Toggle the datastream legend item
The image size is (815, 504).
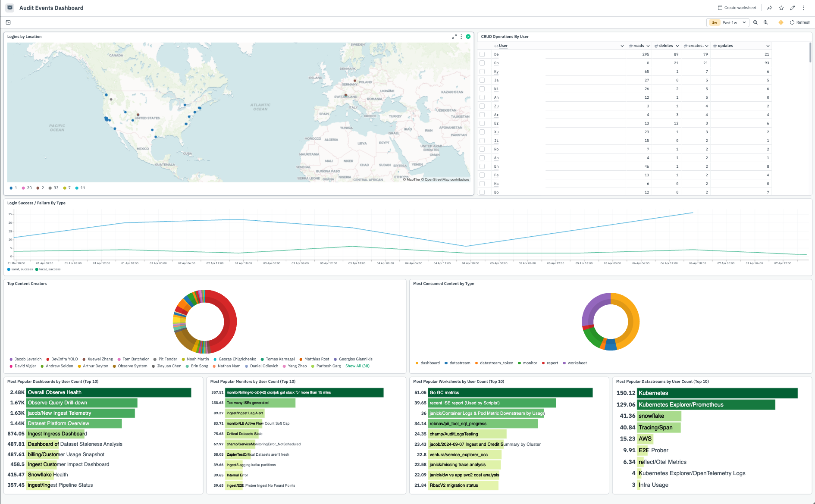pos(458,363)
